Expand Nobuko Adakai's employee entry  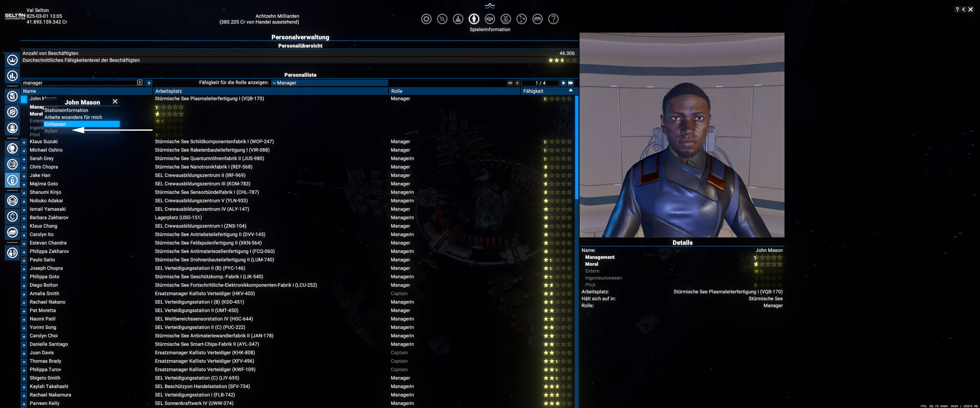point(24,201)
